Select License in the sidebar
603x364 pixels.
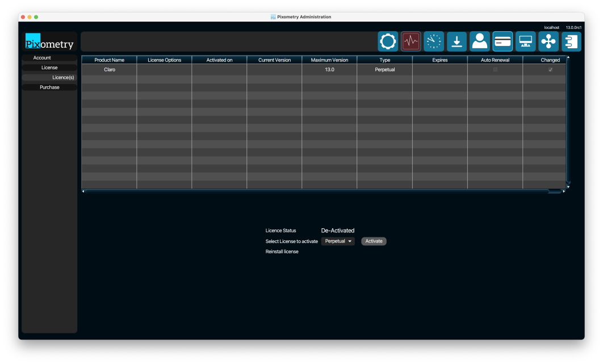coord(49,68)
